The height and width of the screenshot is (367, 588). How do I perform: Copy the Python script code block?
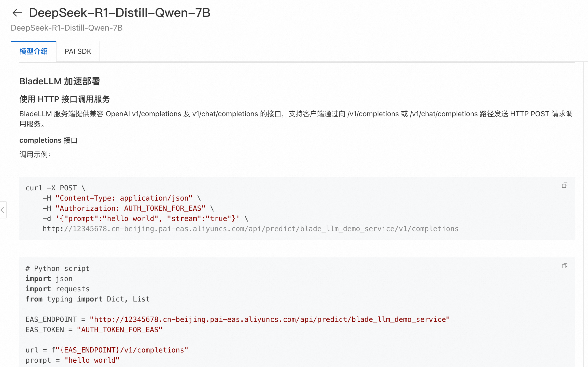tap(565, 266)
